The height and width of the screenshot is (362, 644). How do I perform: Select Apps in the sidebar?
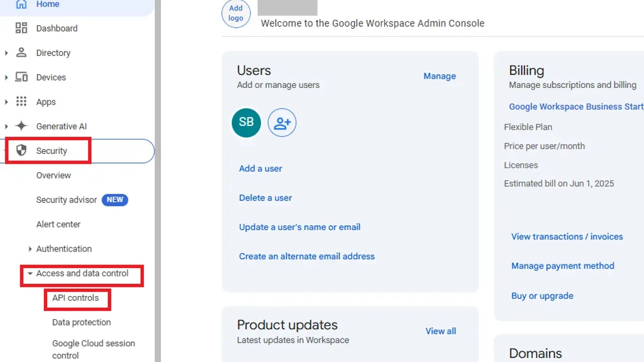click(46, 102)
